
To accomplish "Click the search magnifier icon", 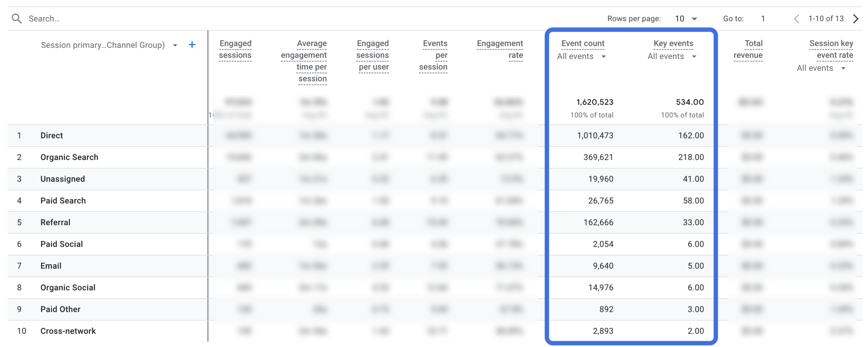I will click(x=17, y=18).
